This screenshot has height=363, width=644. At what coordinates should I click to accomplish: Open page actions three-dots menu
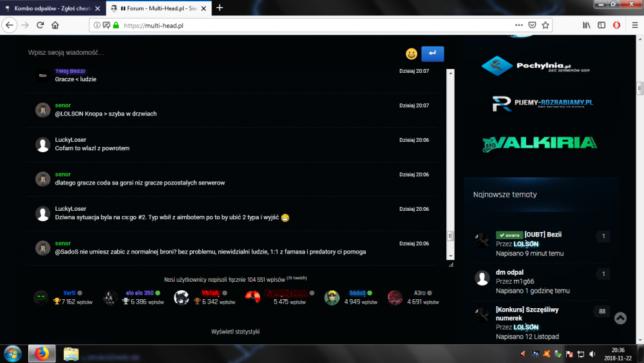(x=519, y=25)
